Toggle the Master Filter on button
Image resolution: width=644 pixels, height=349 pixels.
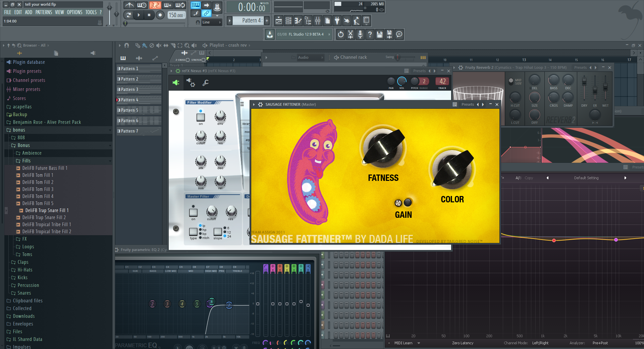click(x=193, y=212)
